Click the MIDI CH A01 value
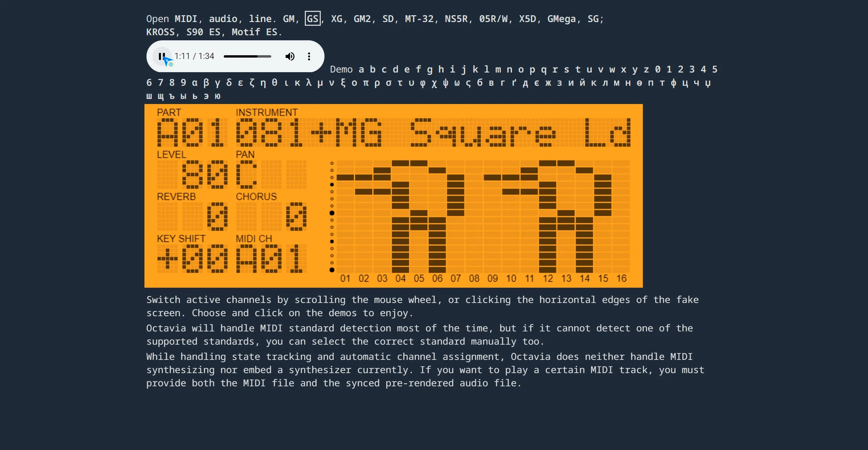Screen dimensions: 868x450 (x=271, y=259)
